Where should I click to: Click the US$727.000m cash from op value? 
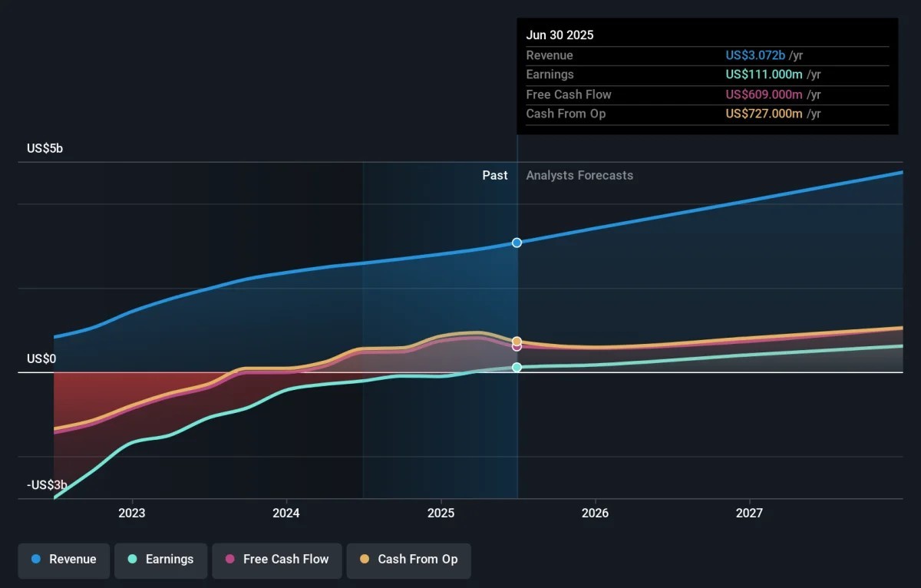click(x=764, y=114)
